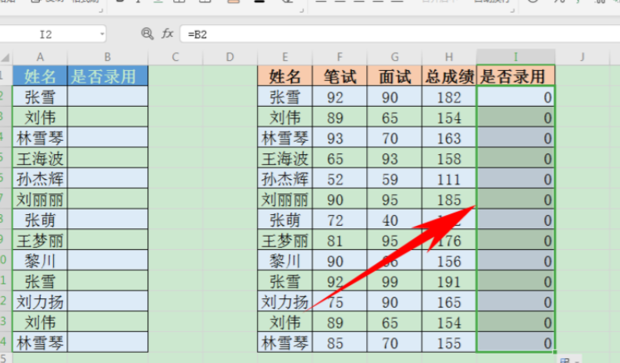Select 孙杰辉 in column E
Image resolution: width=620 pixels, height=363 pixels.
285,179
